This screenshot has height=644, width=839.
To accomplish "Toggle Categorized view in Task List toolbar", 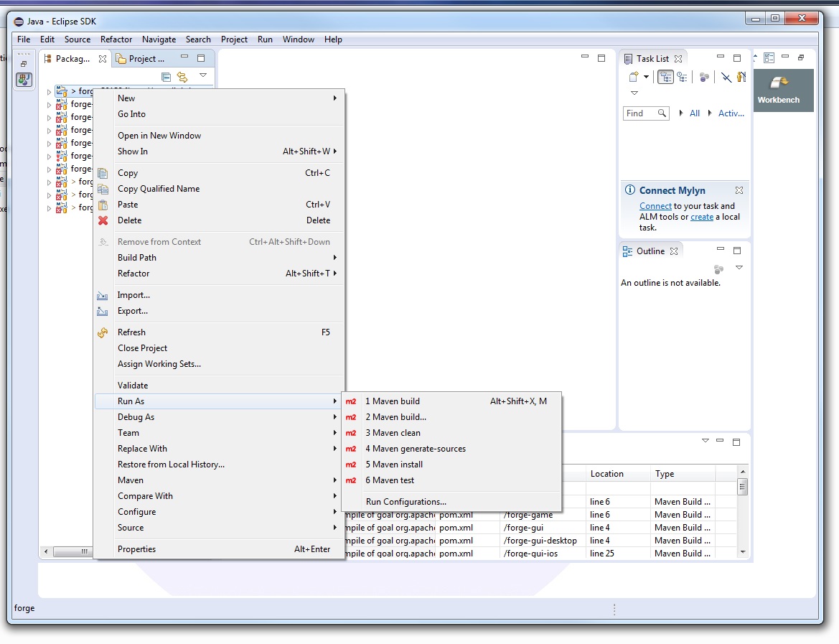I will tap(665, 77).
